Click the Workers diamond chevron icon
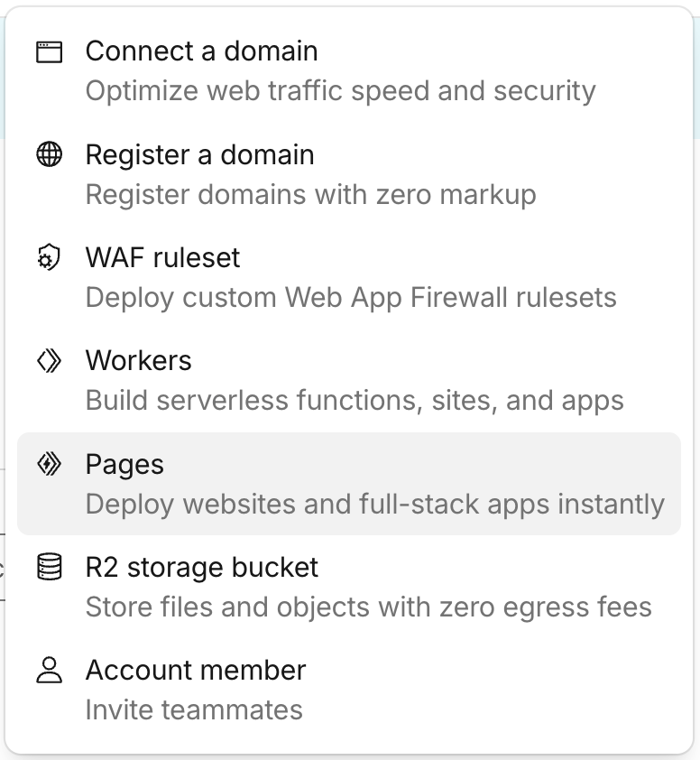700x760 pixels. (x=49, y=361)
